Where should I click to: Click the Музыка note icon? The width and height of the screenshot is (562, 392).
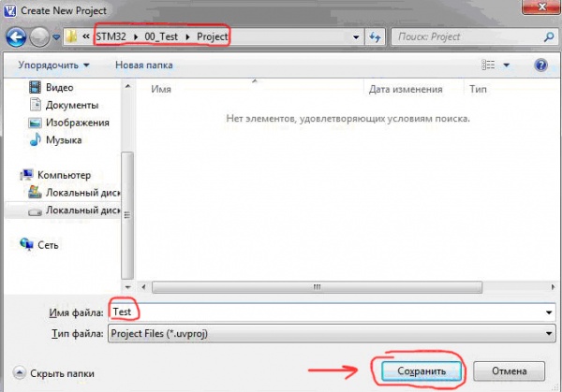pyautogui.click(x=35, y=139)
